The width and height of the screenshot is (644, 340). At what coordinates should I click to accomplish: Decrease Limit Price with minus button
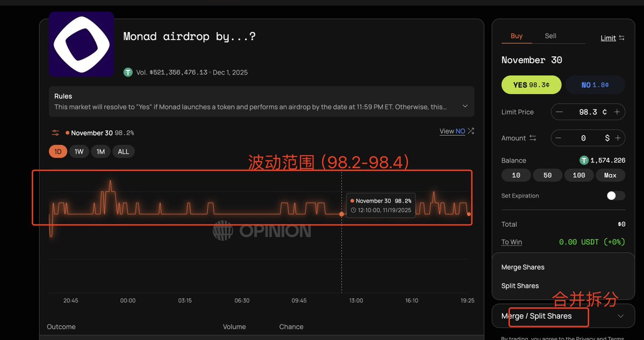click(x=559, y=112)
